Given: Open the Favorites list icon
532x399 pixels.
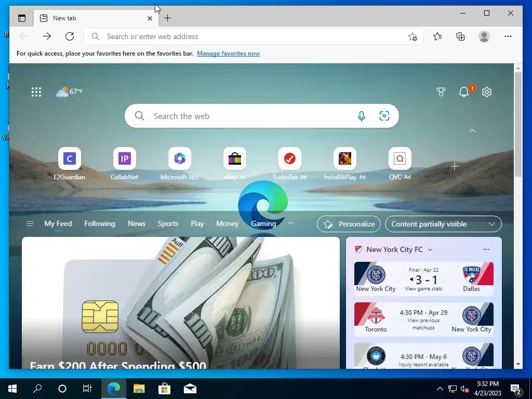Looking at the screenshot, I should coord(437,36).
